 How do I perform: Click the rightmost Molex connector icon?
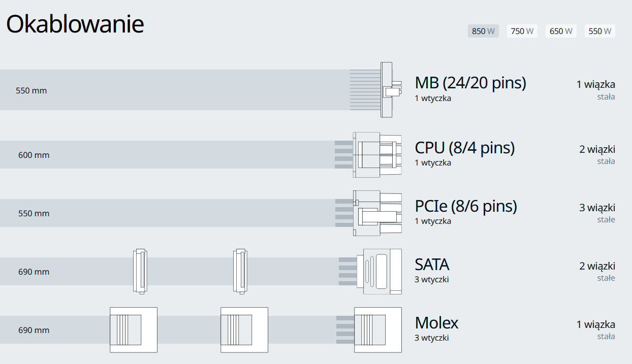377,330
